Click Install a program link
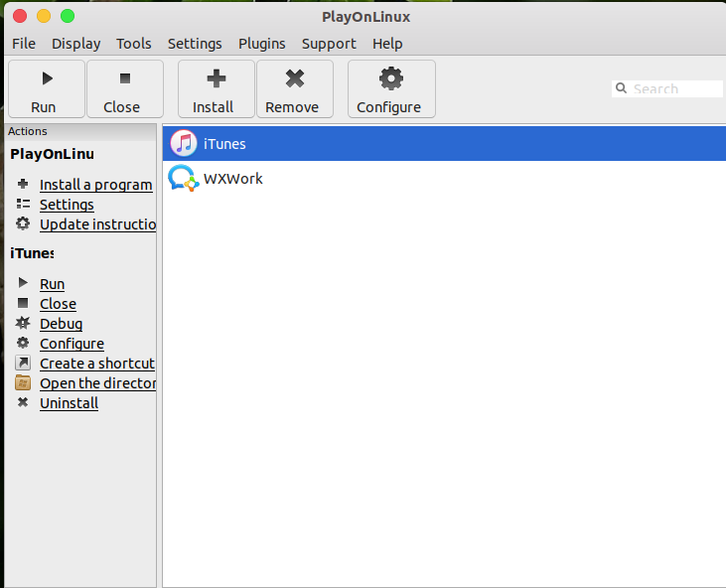Image resolution: width=726 pixels, height=588 pixels. pos(96,185)
